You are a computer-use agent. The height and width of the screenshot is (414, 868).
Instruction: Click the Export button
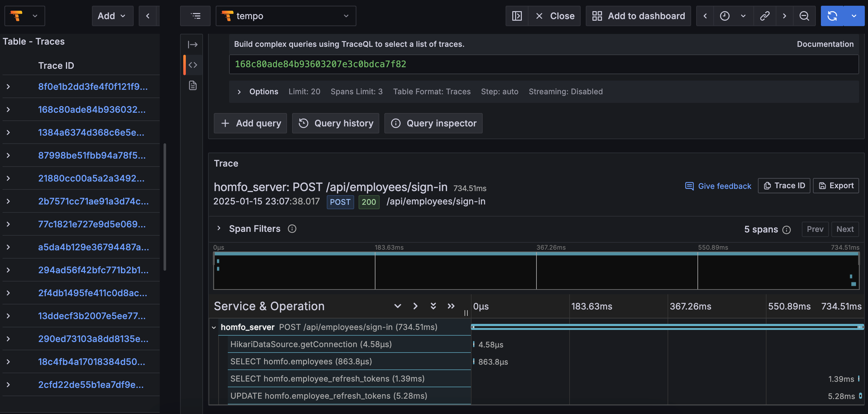[835, 186]
